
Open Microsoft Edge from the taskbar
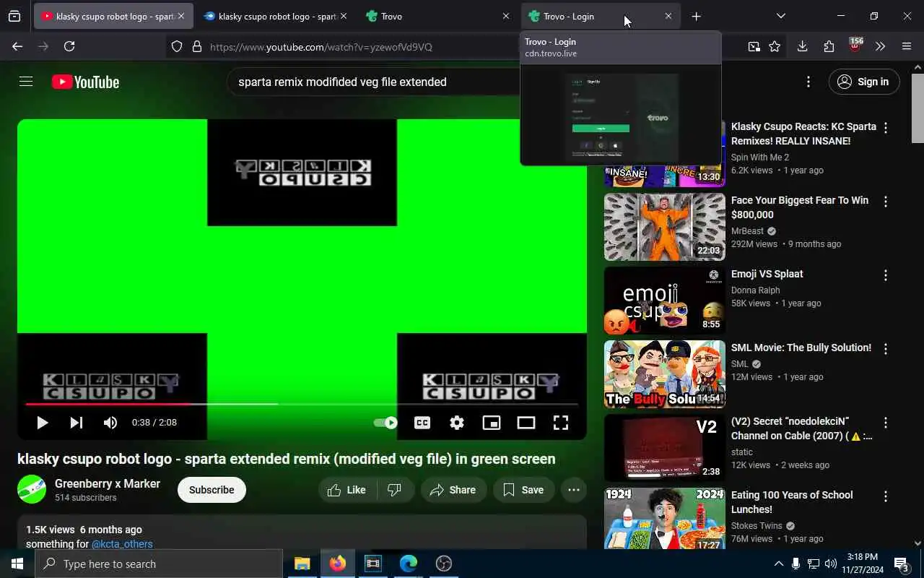point(409,564)
